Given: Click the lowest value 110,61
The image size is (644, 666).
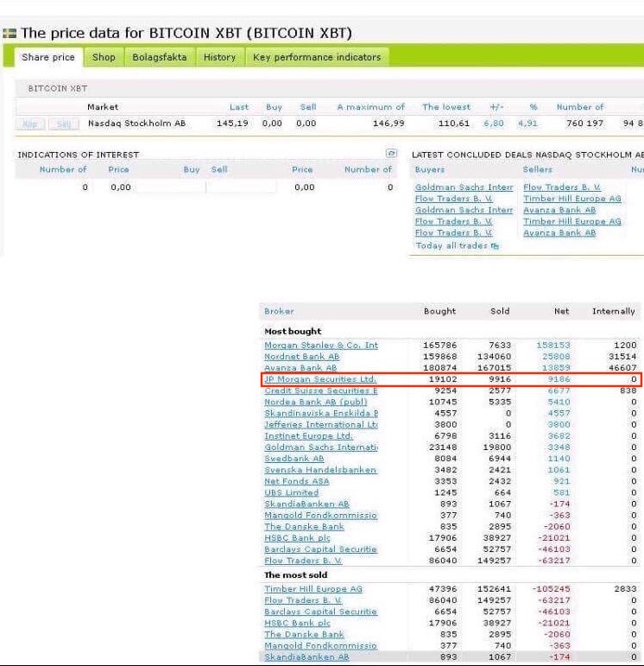Looking at the screenshot, I should tap(454, 124).
